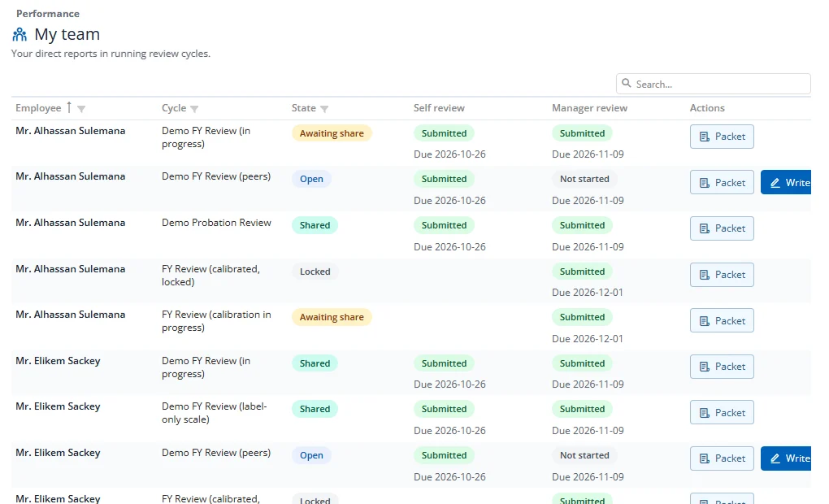829x504 pixels.
Task: Open the Employee column filter
Action: (x=81, y=109)
